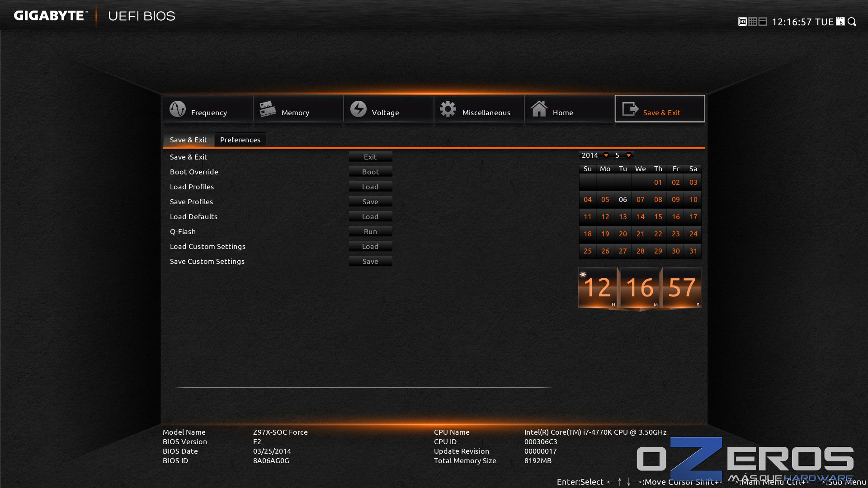Click BIOS date 03/25/2014
868x488 pixels.
[x=272, y=451]
